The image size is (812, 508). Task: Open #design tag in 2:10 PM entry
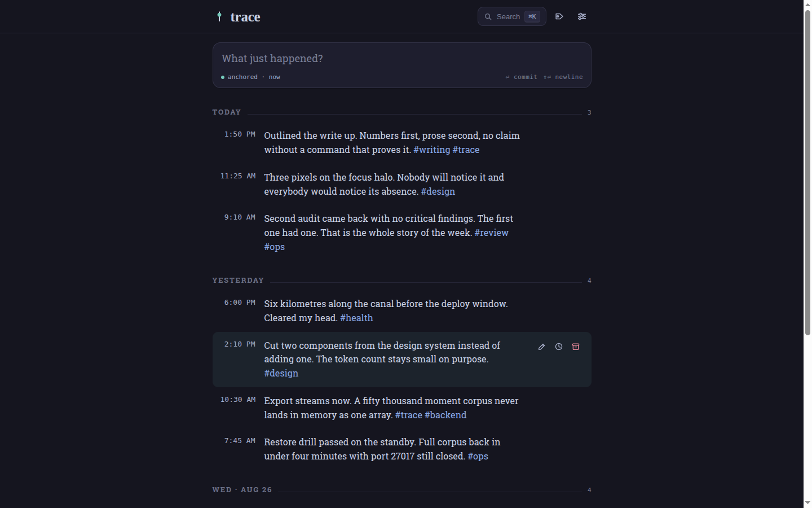coord(281,373)
